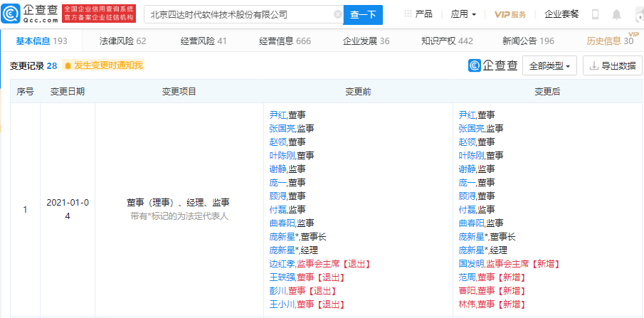Viewport: 644px width, 318px height.
Task: Open 庞新星 董事长 link in 变更后 column
Action: pos(472,237)
